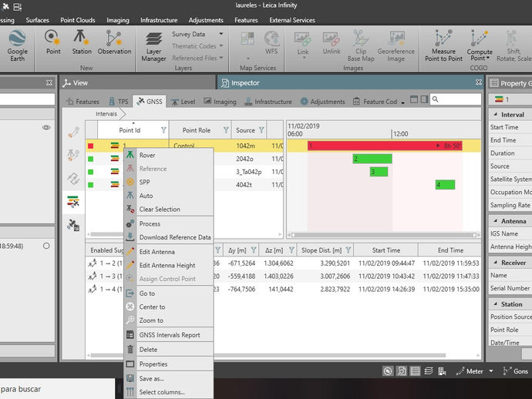532x399 pixels.
Task: Open the Referenced Files dropdown
Action: [221, 58]
